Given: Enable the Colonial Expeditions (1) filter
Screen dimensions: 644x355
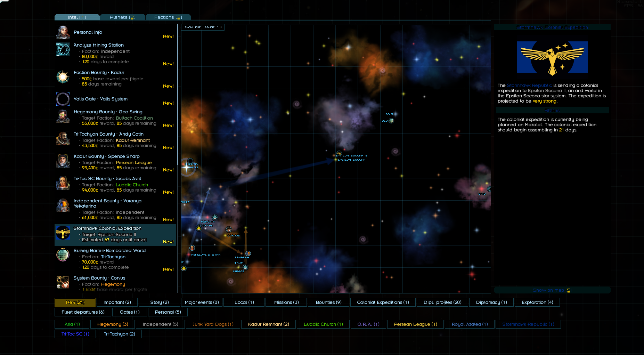Looking at the screenshot, I should (x=383, y=302).
